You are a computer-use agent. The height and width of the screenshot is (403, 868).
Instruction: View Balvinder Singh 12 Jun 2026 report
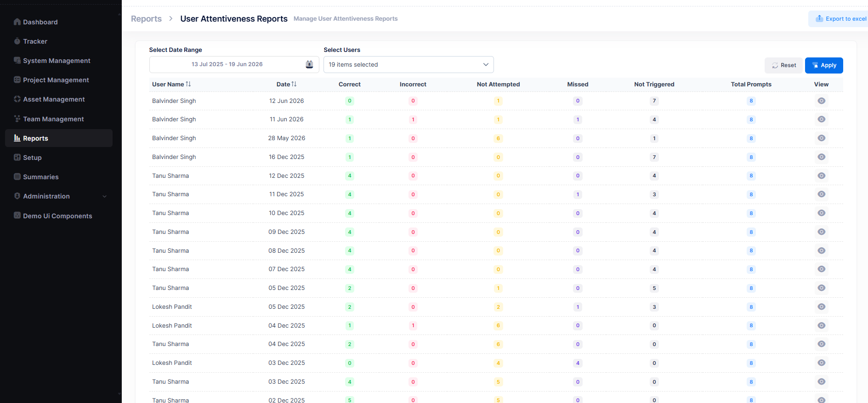[x=822, y=101]
